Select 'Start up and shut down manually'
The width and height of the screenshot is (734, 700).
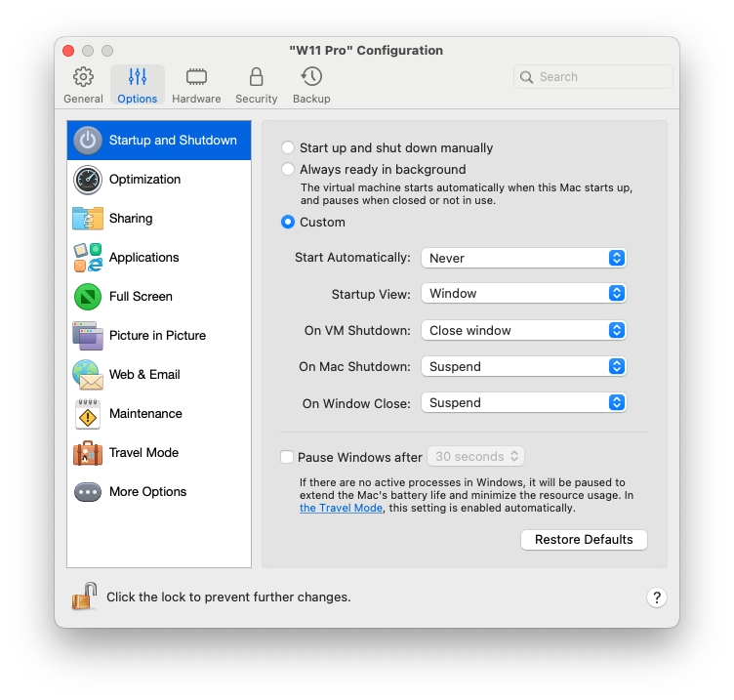(x=288, y=148)
